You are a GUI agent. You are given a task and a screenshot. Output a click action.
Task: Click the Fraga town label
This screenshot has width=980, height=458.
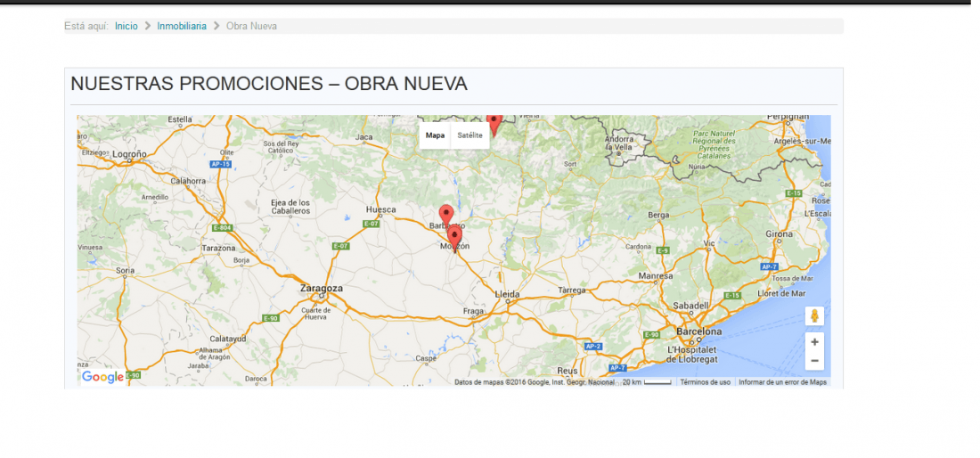click(x=473, y=311)
